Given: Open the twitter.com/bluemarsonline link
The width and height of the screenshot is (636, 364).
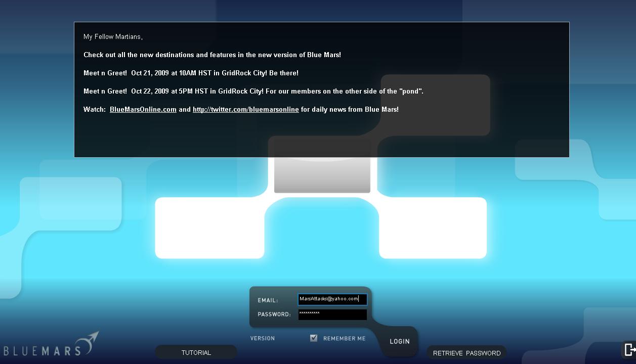Looking at the screenshot, I should tap(245, 109).
